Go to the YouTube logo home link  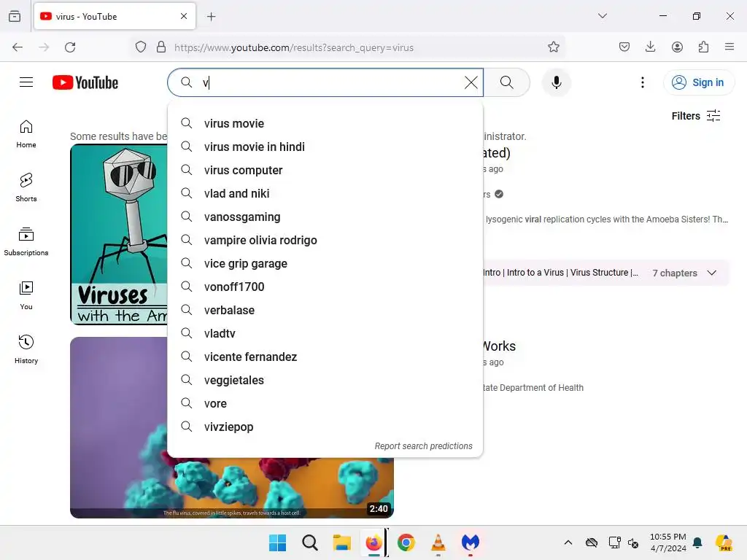coord(85,82)
